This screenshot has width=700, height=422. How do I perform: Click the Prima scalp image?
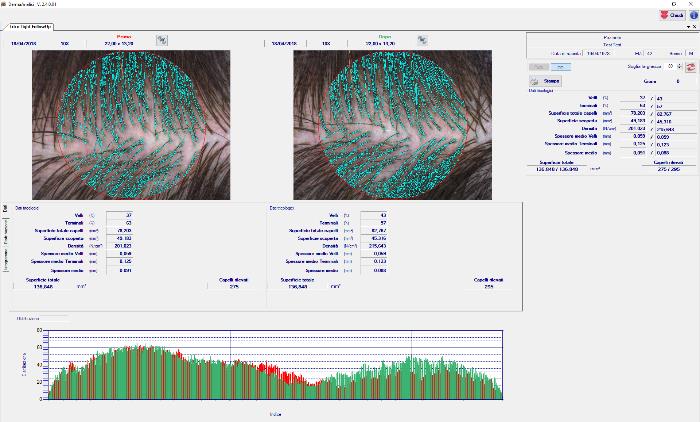tap(131, 124)
